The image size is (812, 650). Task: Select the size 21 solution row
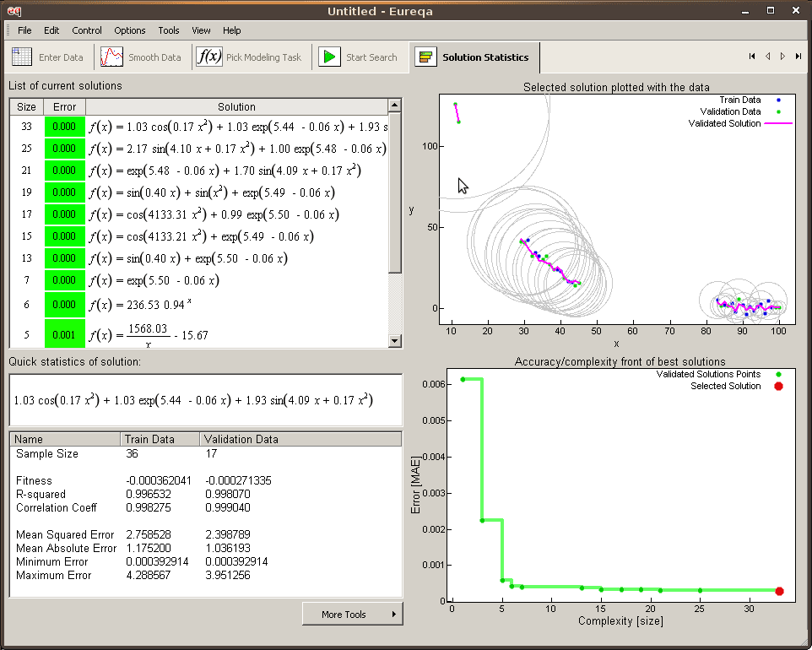point(199,171)
